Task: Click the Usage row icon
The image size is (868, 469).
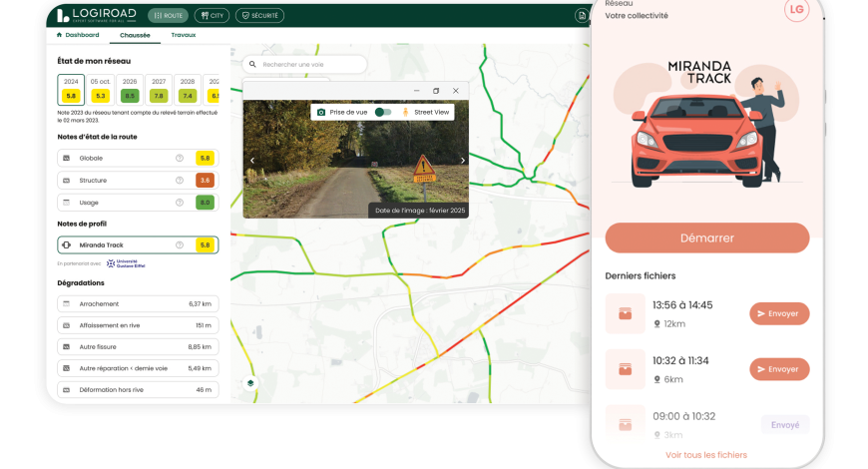Action: [x=67, y=203]
